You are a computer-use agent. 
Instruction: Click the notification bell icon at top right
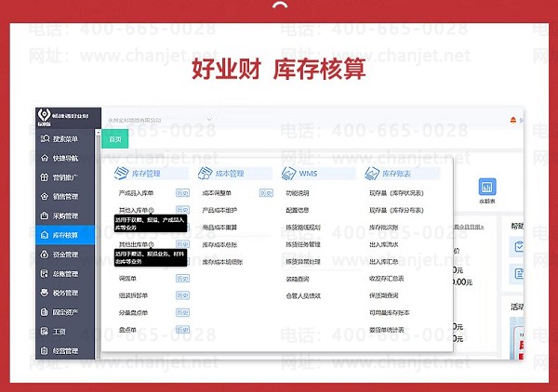pos(512,120)
